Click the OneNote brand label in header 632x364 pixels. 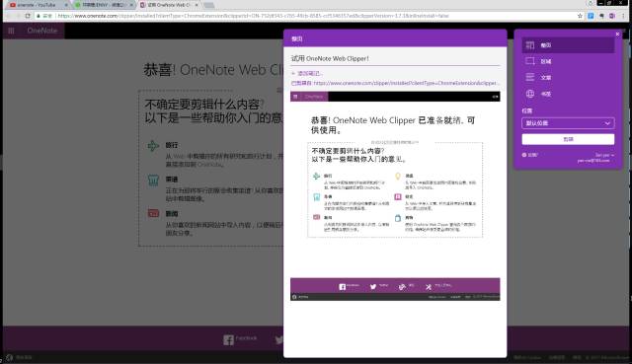point(41,31)
